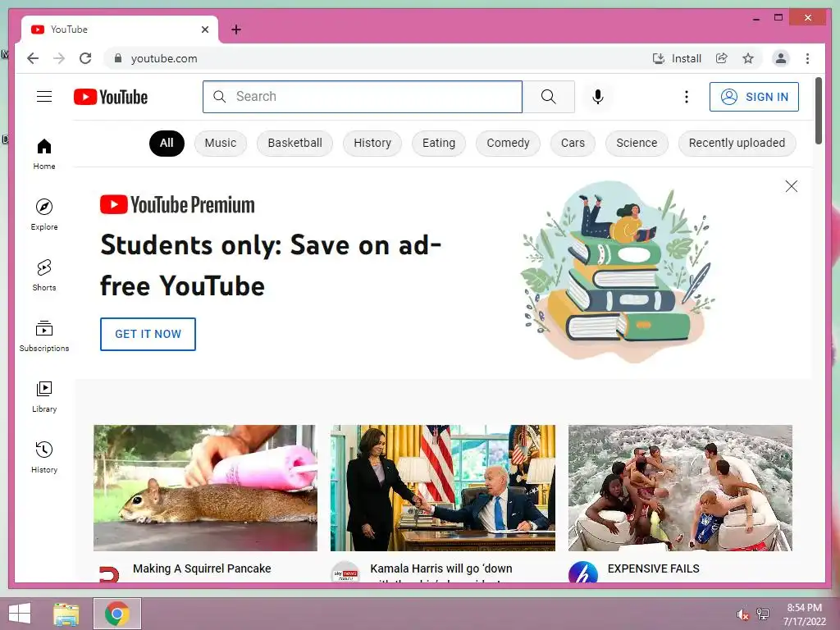
Task: Select the YouTube browser tab
Action: [119, 30]
